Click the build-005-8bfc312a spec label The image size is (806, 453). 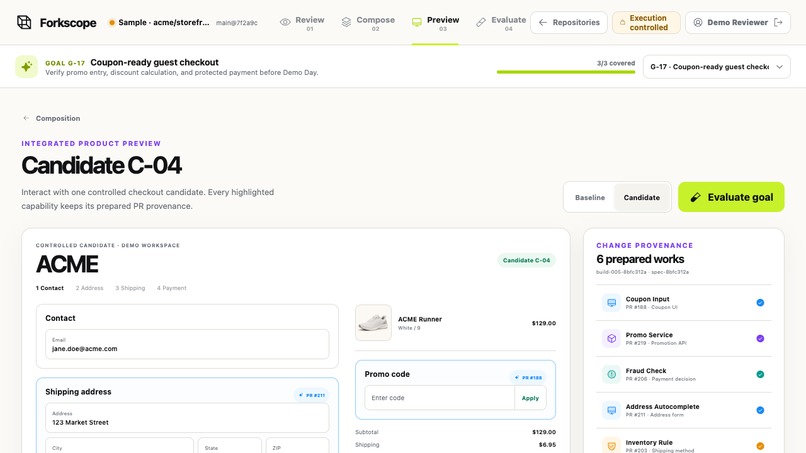[643, 272]
